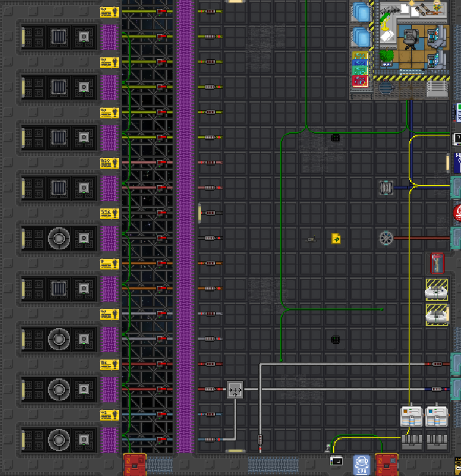The image size is (461, 476).
Task: Click the yellow P plasma warning sign
Action: (110, 264)
